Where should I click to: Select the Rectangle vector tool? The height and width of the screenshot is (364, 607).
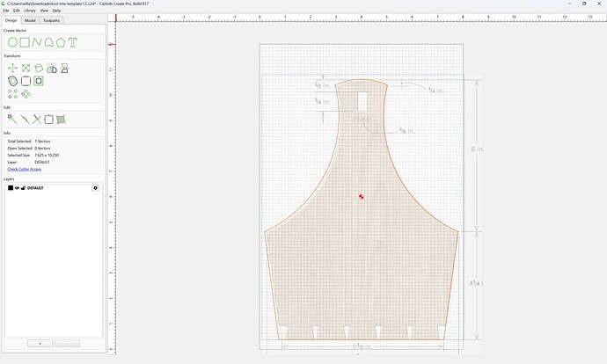pyautogui.click(x=25, y=42)
